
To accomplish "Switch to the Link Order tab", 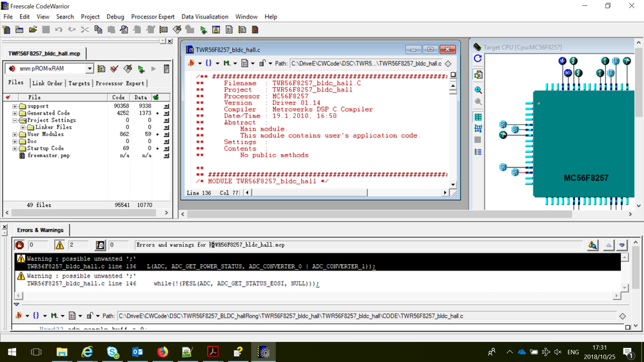I will pos(47,83).
